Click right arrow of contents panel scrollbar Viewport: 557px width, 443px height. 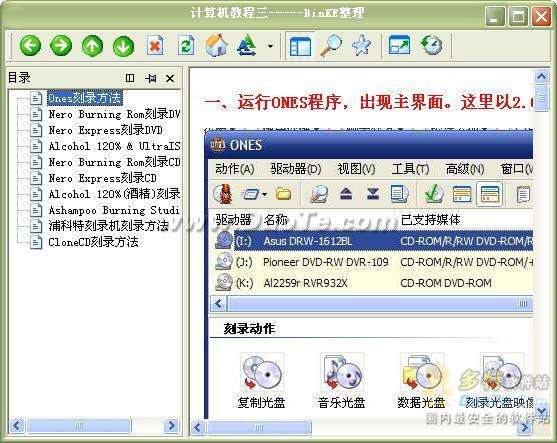coord(172,425)
